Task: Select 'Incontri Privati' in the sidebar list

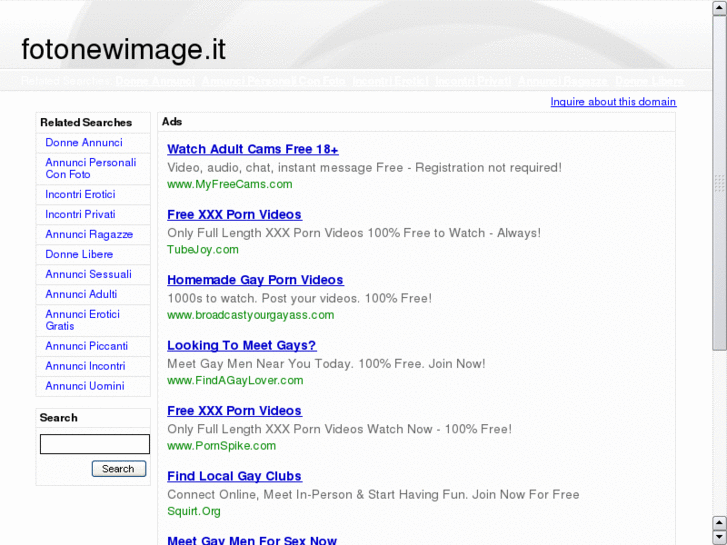Action: pos(80,214)
